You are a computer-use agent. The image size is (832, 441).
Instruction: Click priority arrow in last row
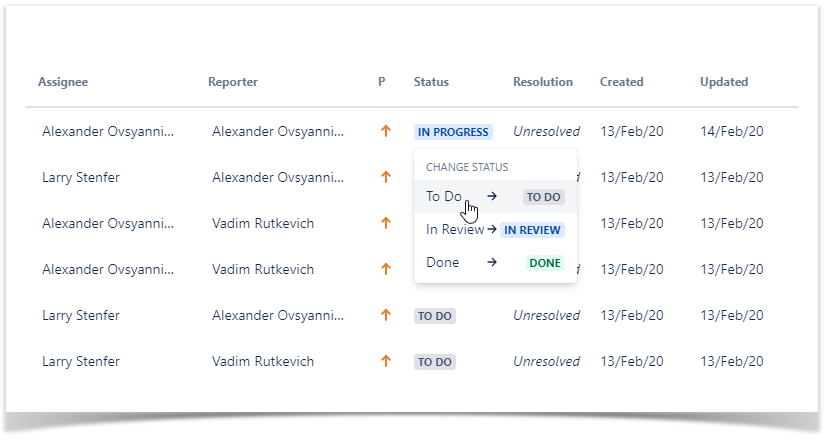click(x=385, y=361)
